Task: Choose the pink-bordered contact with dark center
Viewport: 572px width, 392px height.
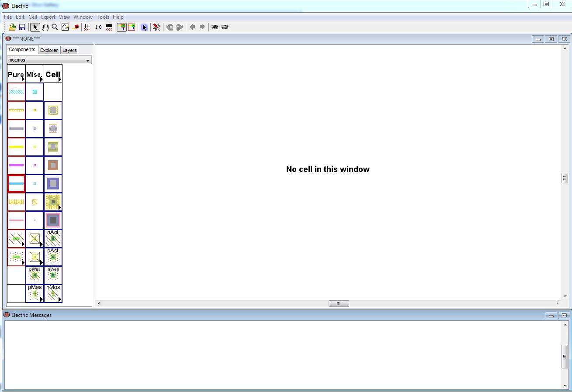Action: 53,220
